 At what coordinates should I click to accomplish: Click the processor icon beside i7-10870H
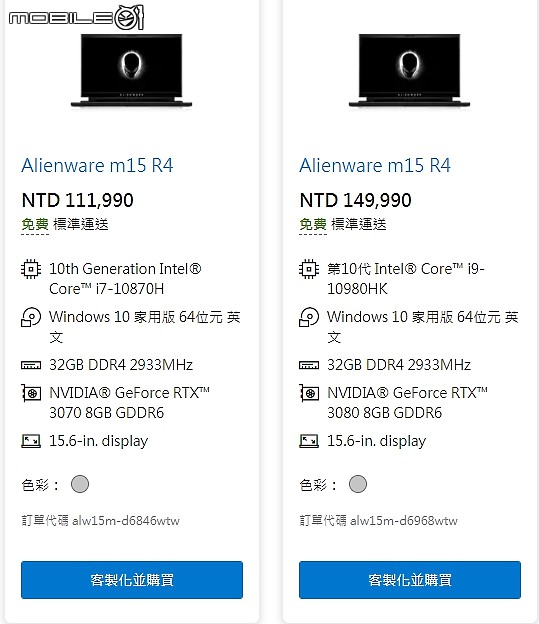pos(31,269)
